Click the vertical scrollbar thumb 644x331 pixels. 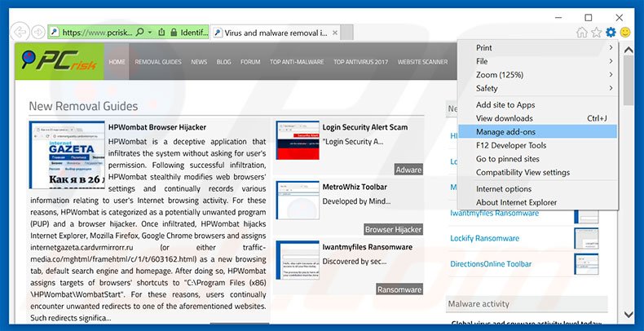[x=629, y=81]
